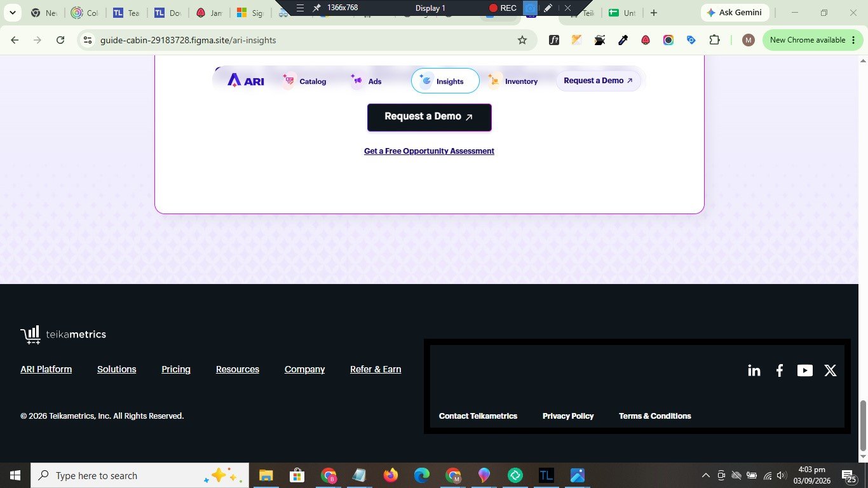Screen dimensions: 868x488
Task: Open the Terms & Conditions link
Action: click(x=655, y=416)
